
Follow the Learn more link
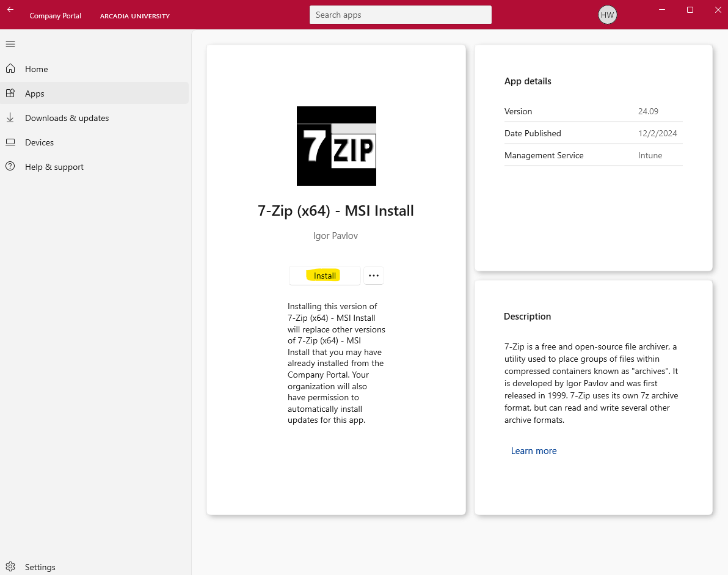coord(533,450)
